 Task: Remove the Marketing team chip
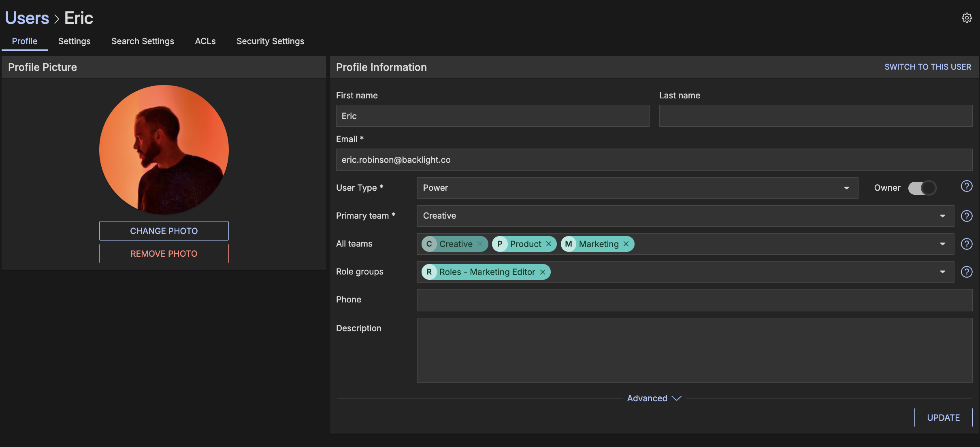(x=626, y=244)
